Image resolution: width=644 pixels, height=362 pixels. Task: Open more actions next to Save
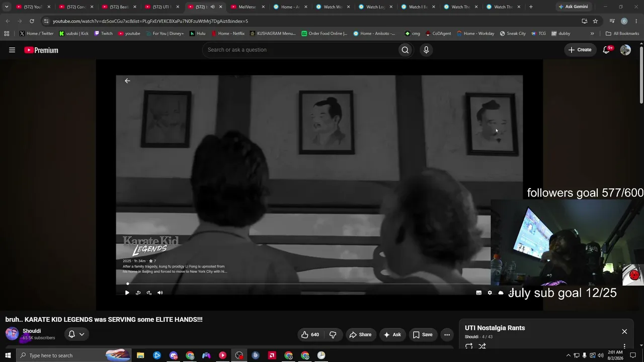coord(447,334)
